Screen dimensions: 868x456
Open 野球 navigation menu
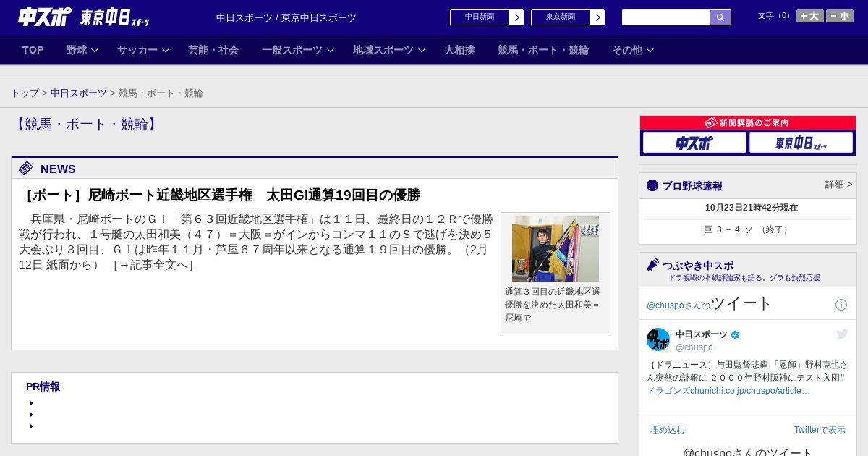[x=77, y=50]
